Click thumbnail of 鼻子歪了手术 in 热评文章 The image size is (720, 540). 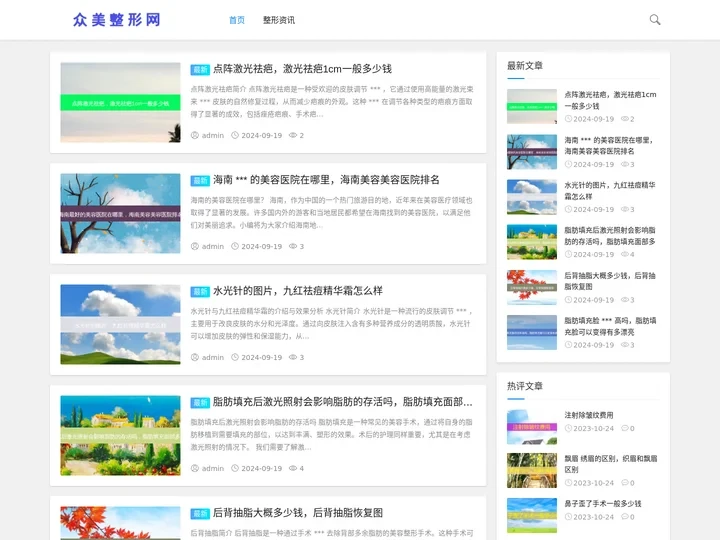click(532, 515)
